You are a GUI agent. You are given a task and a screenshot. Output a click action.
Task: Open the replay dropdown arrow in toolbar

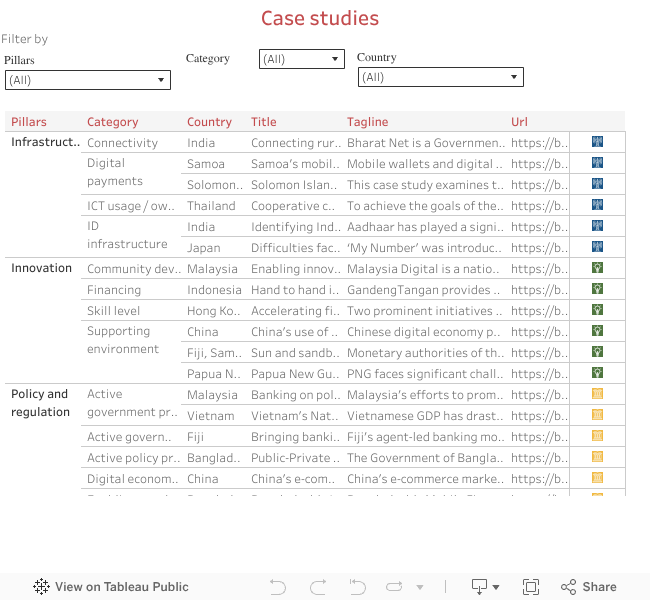pyautogui.click(x=420, y=587)
